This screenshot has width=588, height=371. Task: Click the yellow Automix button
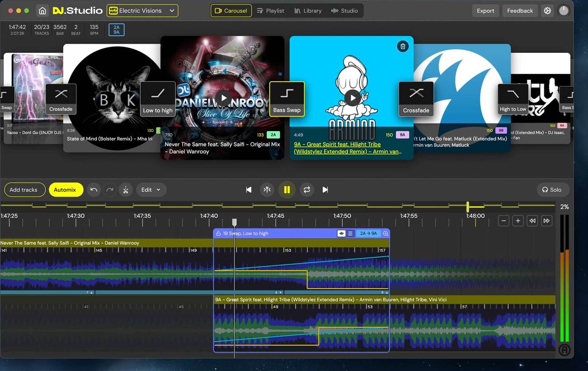[x=66, y=190]
